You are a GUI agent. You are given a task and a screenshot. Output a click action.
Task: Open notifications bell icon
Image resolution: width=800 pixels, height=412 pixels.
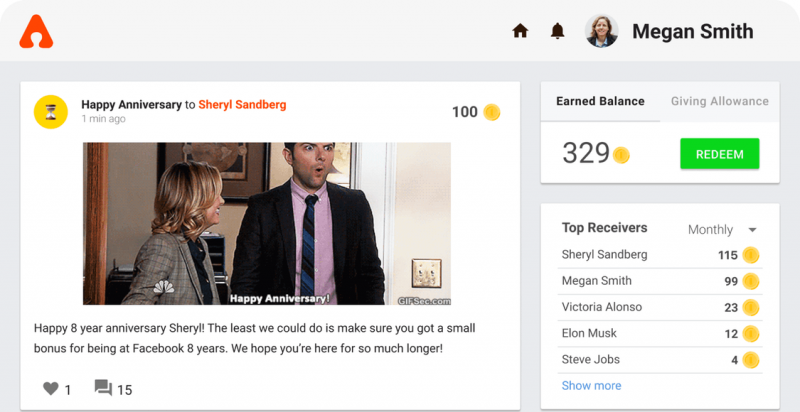(558, 31)
